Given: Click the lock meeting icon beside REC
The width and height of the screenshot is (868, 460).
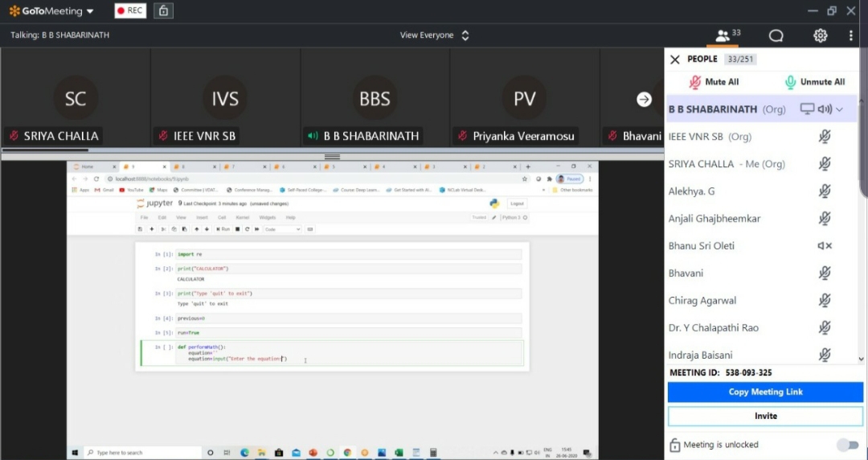Looking at the screenshot, I should point(163,11).
